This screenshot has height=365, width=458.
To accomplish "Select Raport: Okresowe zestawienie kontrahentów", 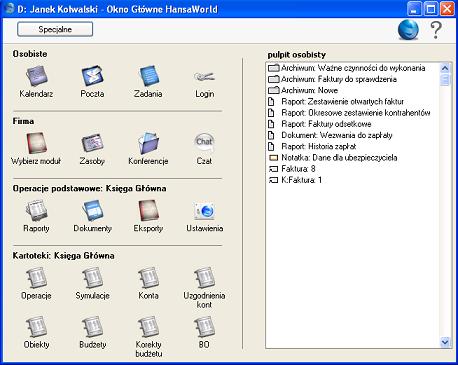I will [x=349, y=113].
